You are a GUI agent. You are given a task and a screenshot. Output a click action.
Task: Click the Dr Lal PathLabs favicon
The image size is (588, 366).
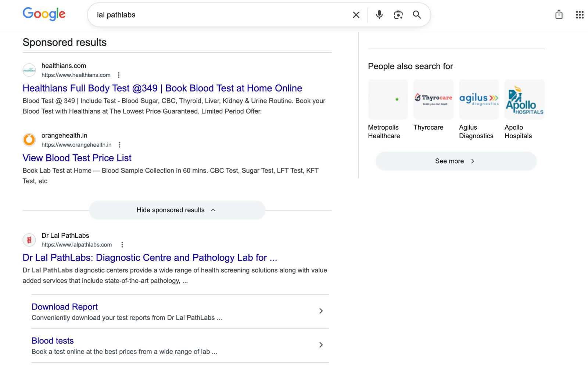[x=29, y=240]
